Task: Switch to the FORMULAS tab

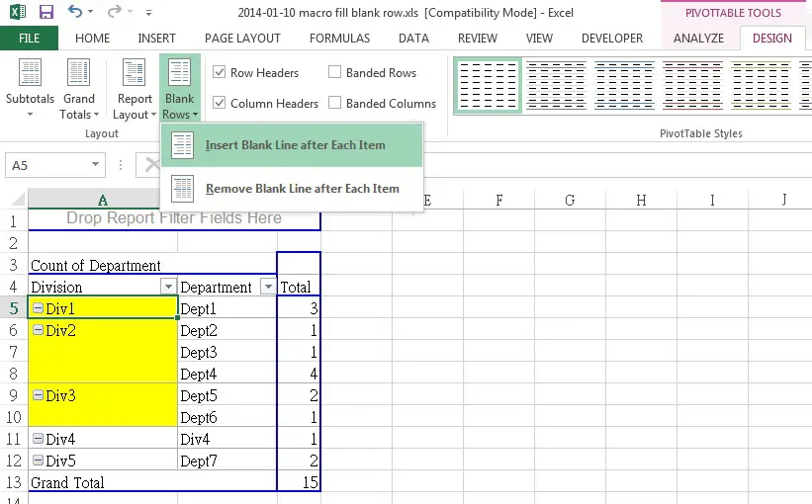Action: 339,39
